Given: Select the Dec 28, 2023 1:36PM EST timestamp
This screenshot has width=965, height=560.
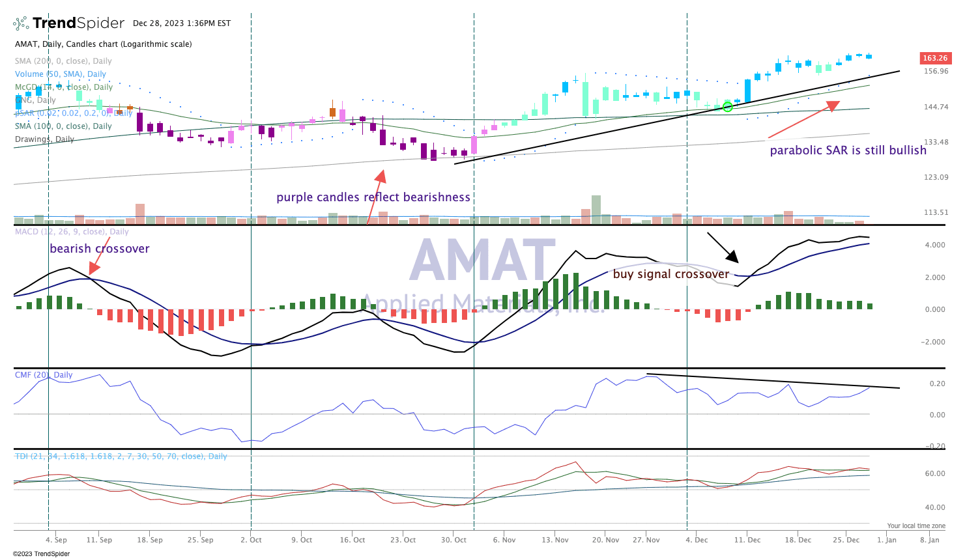Looking at the screenshot, I should [x=182, y=23].
